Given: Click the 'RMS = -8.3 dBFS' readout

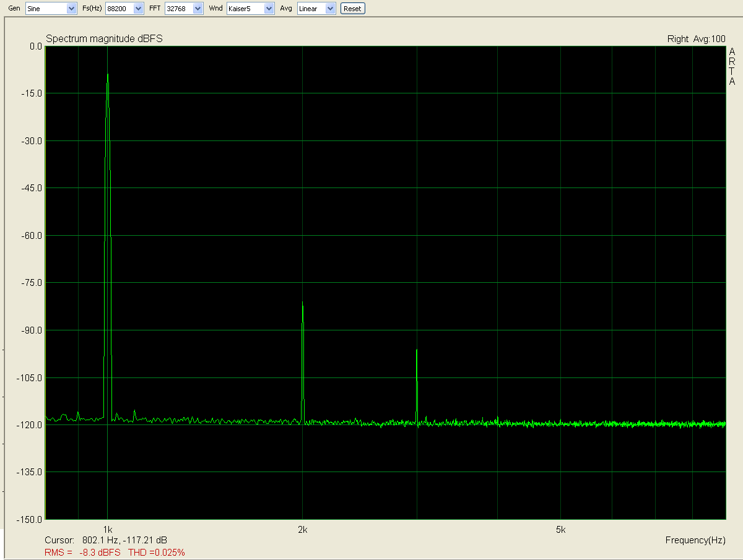Looking at the screenshot, I should tap(82, 552).
